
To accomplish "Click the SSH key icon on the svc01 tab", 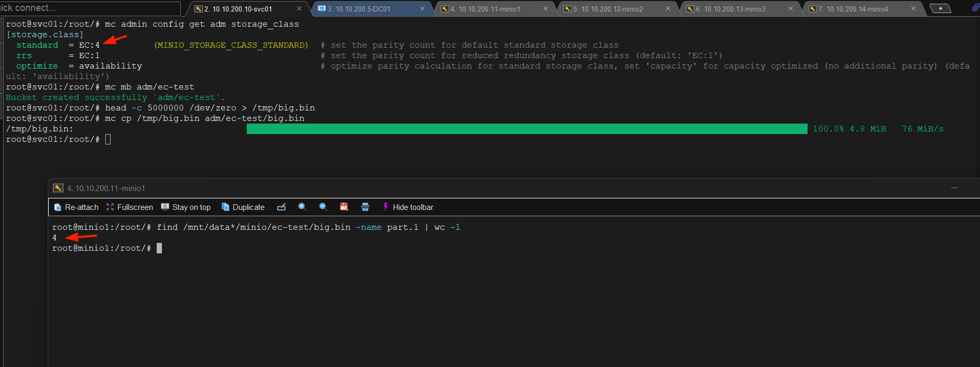I will [x=199, y=9].
